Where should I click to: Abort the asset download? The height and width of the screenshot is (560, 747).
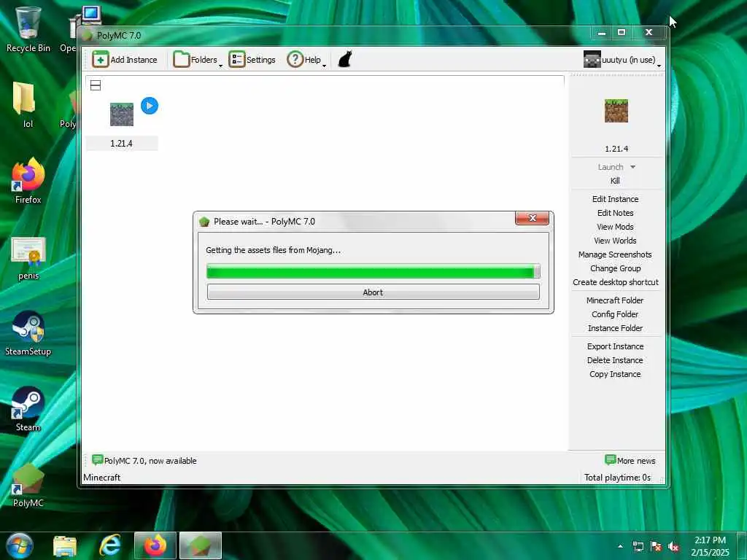373,292
